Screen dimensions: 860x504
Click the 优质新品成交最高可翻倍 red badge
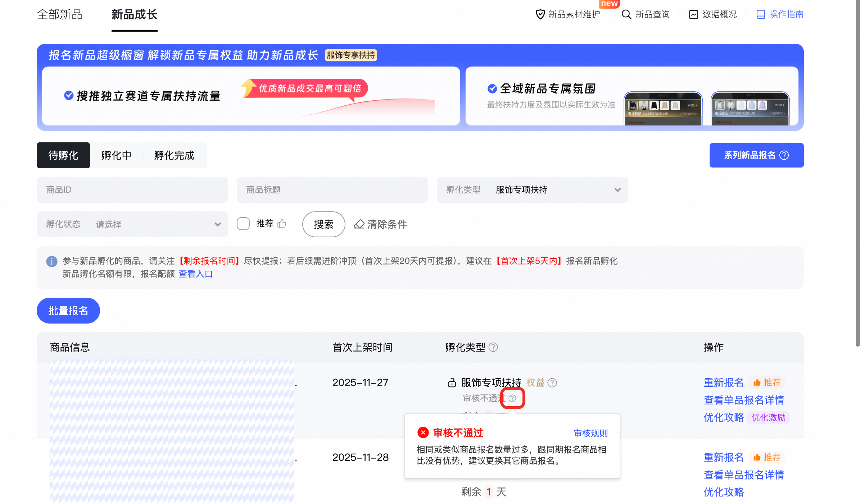(309, 88)
